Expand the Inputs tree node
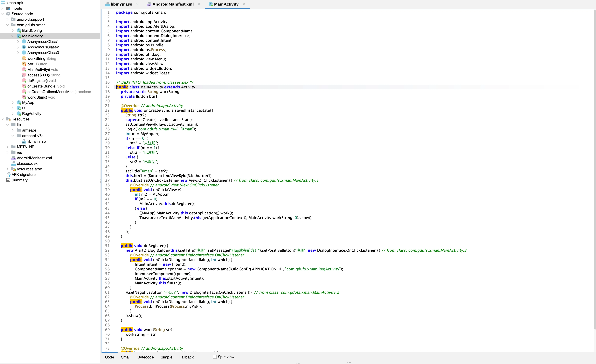 (2, 8)
